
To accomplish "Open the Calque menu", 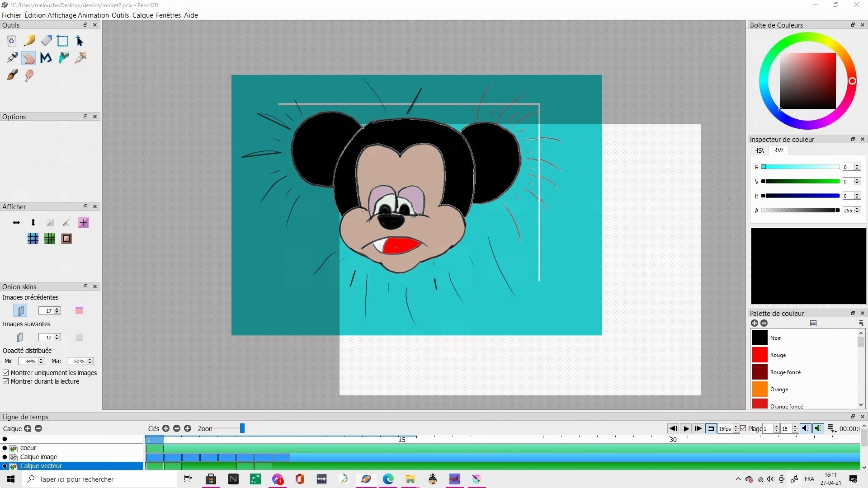I will point(143,15).
